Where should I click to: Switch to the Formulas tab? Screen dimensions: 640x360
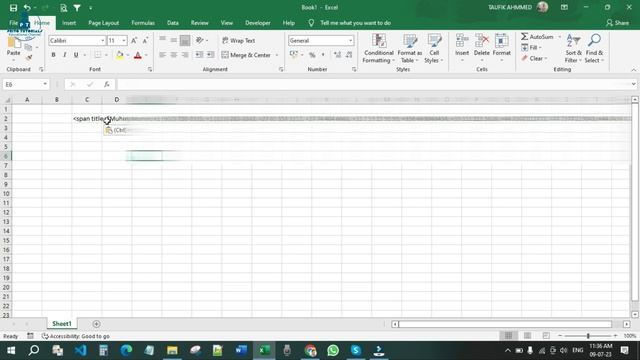point(143,23)
